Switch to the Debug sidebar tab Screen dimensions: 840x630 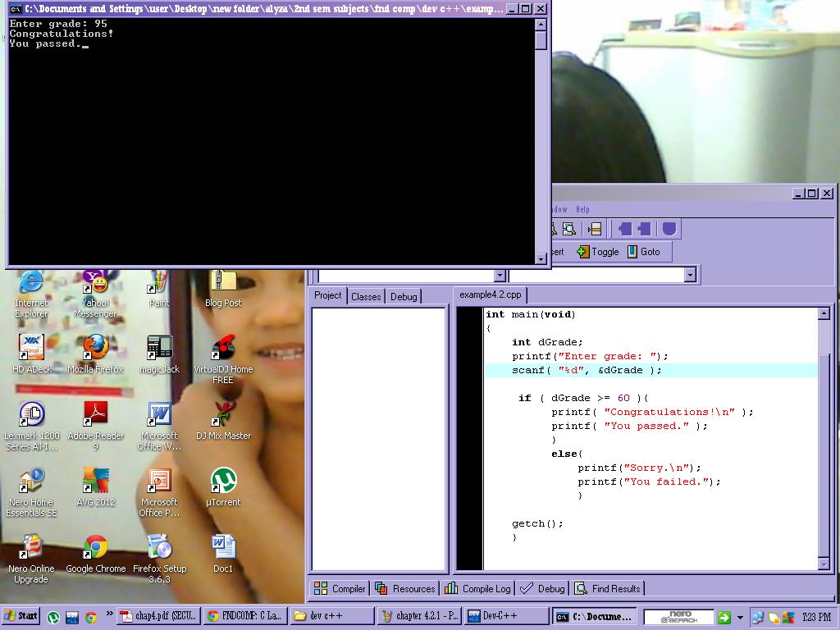[404, 296]
